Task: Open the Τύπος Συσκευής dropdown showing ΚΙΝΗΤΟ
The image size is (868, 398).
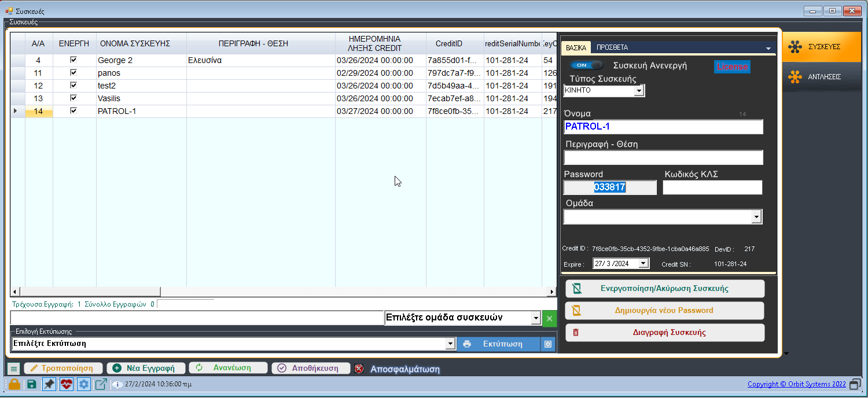Action: pos(639,91)
